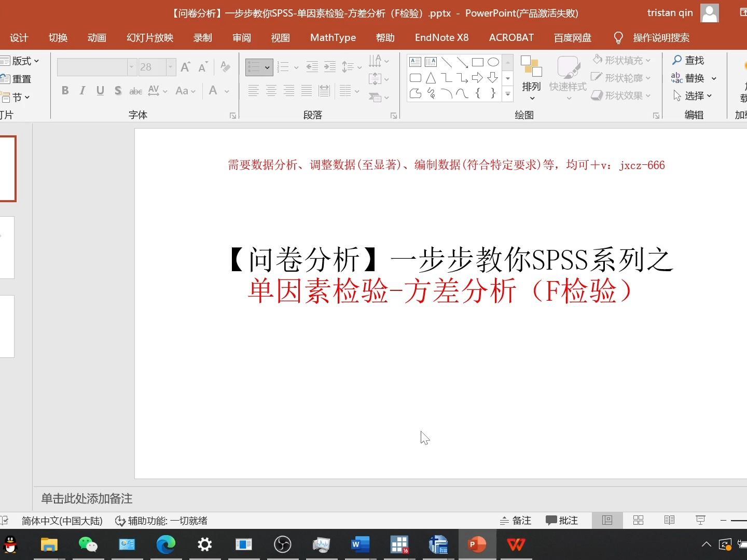The width and height of the screenshot is (747, 560).
Task: Open Change Case Aa dropdown
Action: (x=185, y=91)
